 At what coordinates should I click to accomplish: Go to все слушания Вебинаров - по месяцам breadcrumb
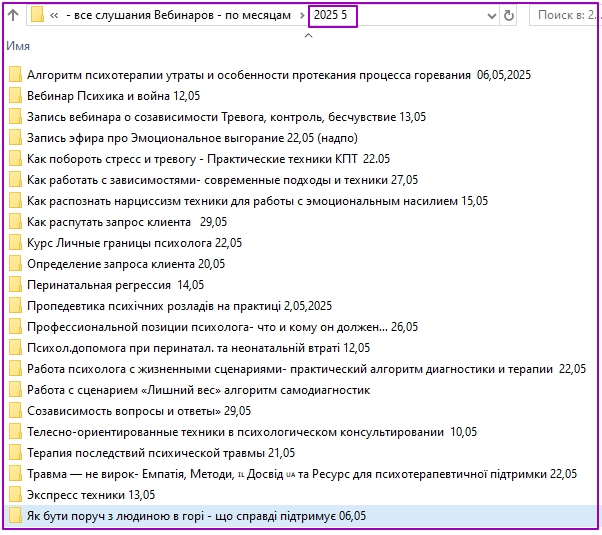[x=178, y=16]
